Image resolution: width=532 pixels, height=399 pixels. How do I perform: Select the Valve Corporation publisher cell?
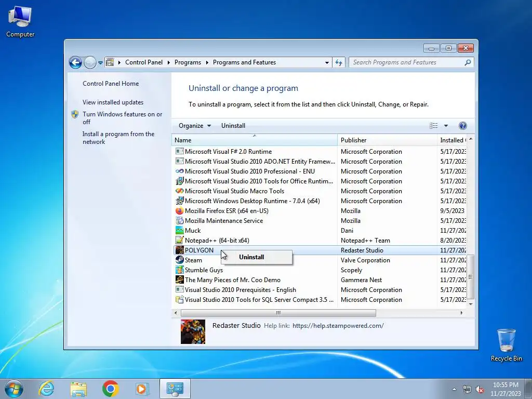click(365, 260)
